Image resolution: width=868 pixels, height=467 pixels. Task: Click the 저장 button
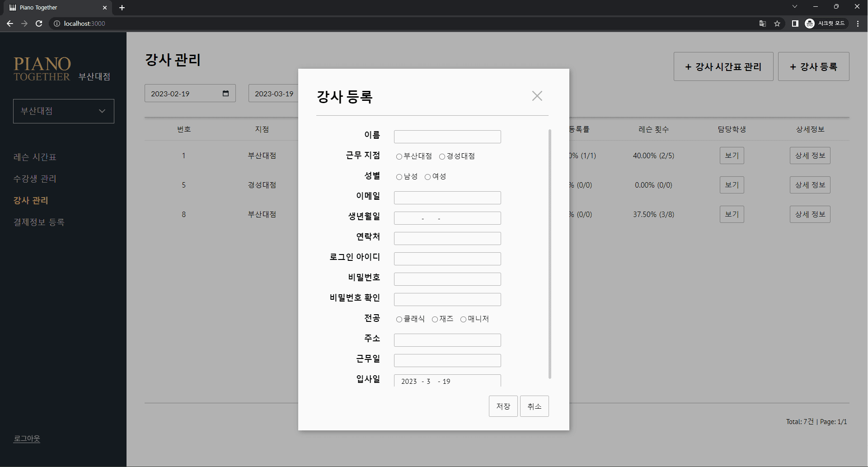[x=503, y=406]
